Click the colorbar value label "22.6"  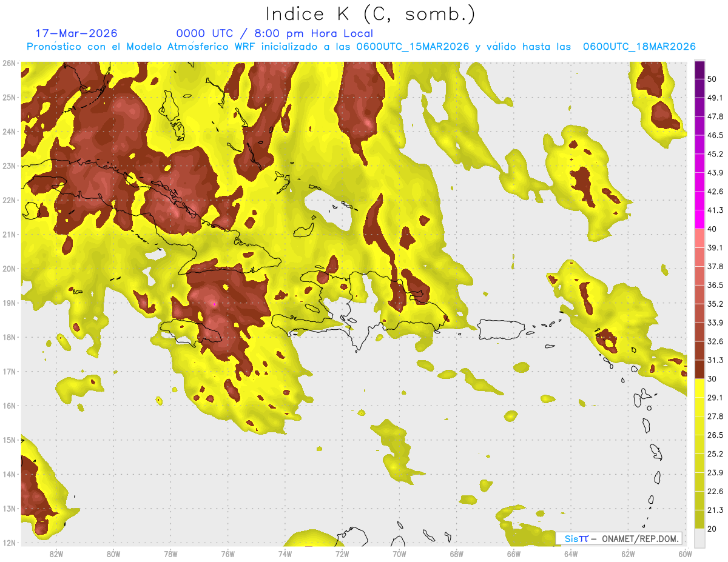coord(715,491)
